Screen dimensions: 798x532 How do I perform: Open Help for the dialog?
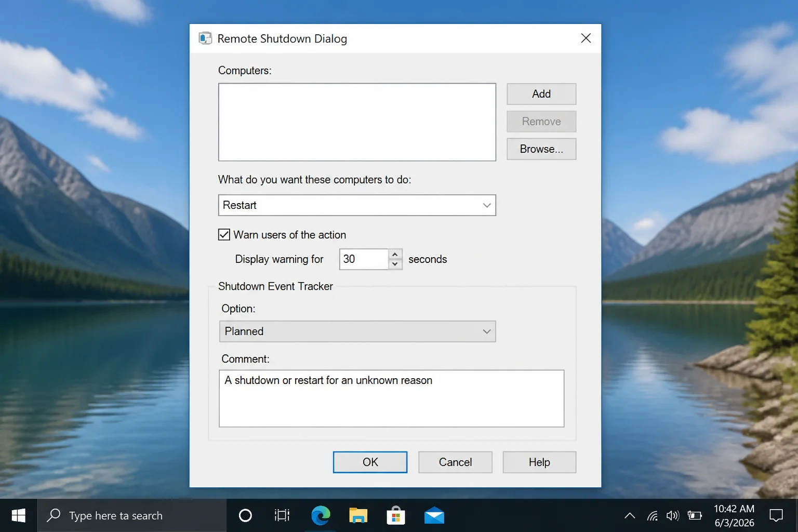(x=539, y=462)
